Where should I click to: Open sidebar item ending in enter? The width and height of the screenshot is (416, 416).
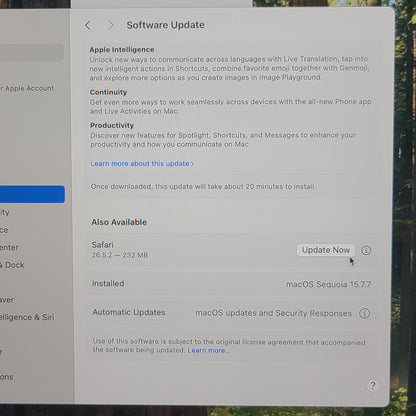[x=9, y=247]
